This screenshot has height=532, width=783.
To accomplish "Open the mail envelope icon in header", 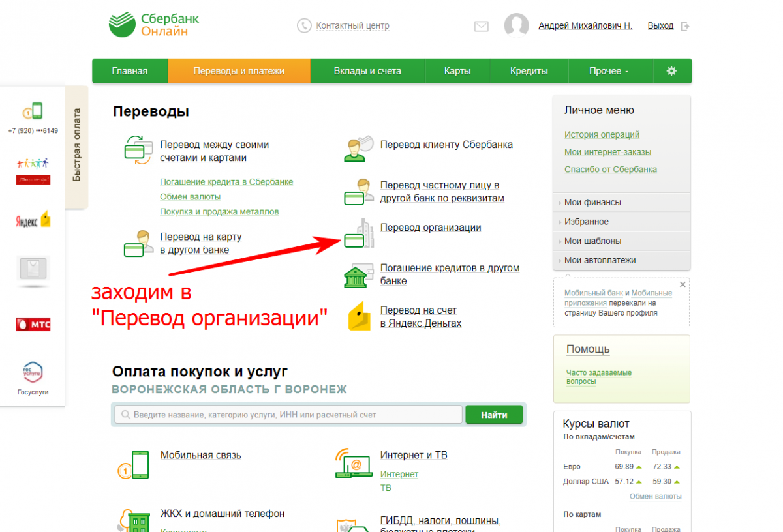I will [x=481, y=27].
